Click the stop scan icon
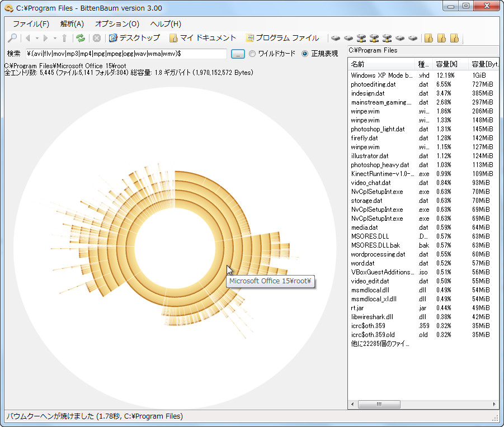Screen dimensions: 504x427 tap(97, 38)
